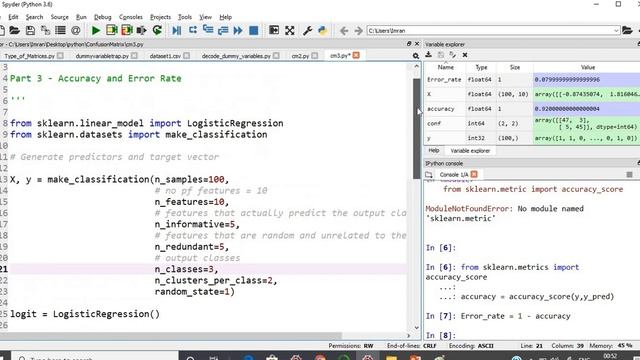This screenshot has height=360, width=640.
Task: Close the Type_of_Matrices.py tab
Action: pyautogui.click(x=60, y=56)
